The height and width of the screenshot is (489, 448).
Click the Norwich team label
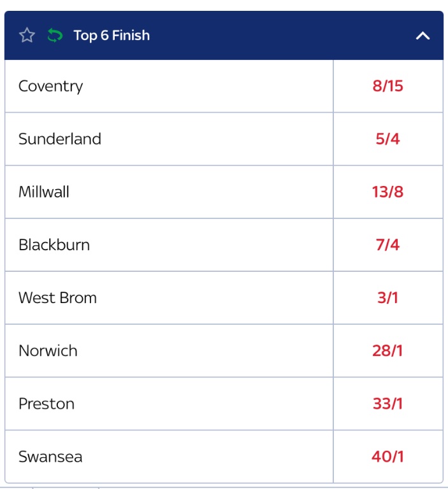point(48,350)
